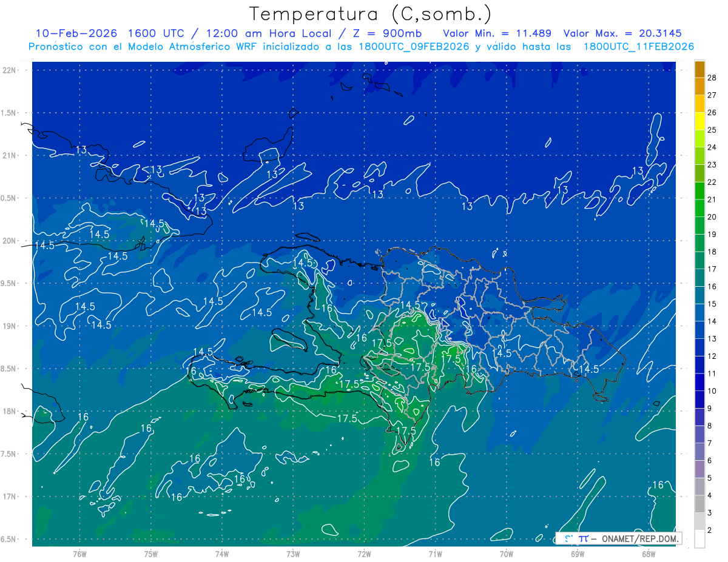Screen dimensions: 728x562
Task: Click the '69W' longitude axis label
Action: click(578, 554)
